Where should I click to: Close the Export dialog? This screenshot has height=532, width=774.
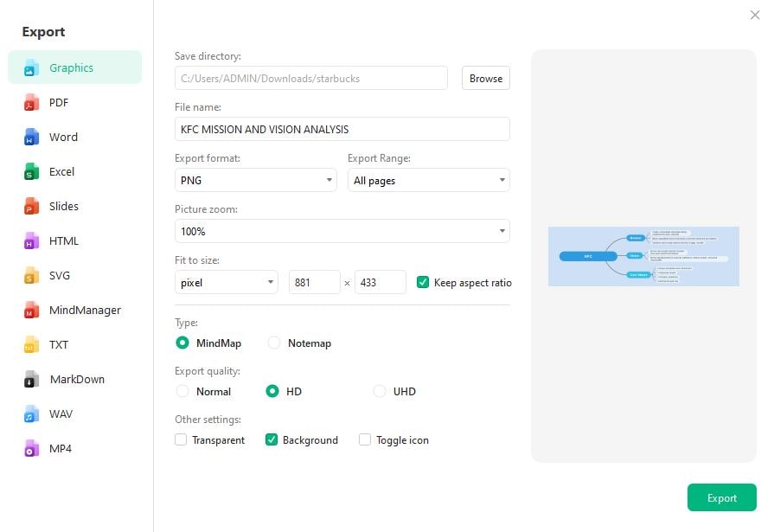click(755, 15)
